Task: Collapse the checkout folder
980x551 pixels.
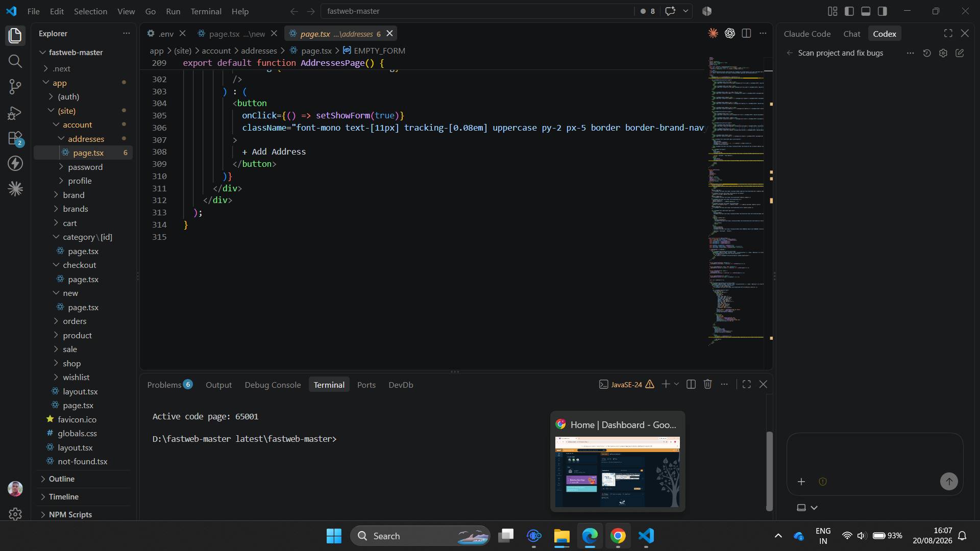Action: click(x=79, y=265)
